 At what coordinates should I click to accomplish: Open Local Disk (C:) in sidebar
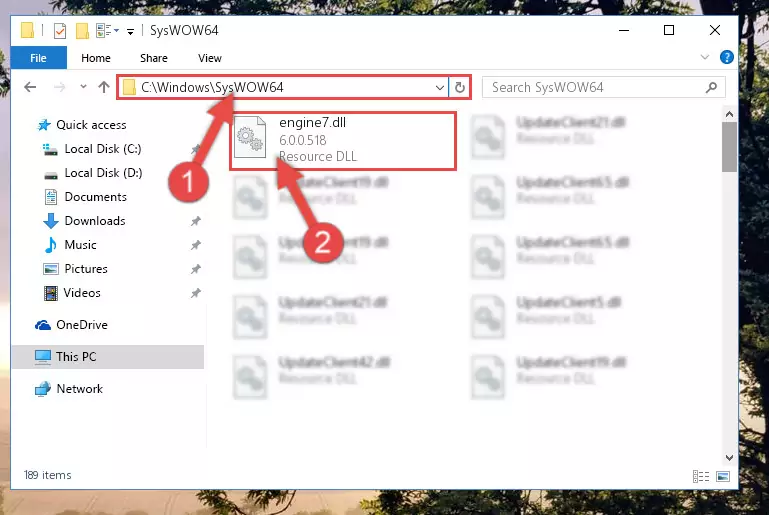pyautogui.click(x=103, y=149)
